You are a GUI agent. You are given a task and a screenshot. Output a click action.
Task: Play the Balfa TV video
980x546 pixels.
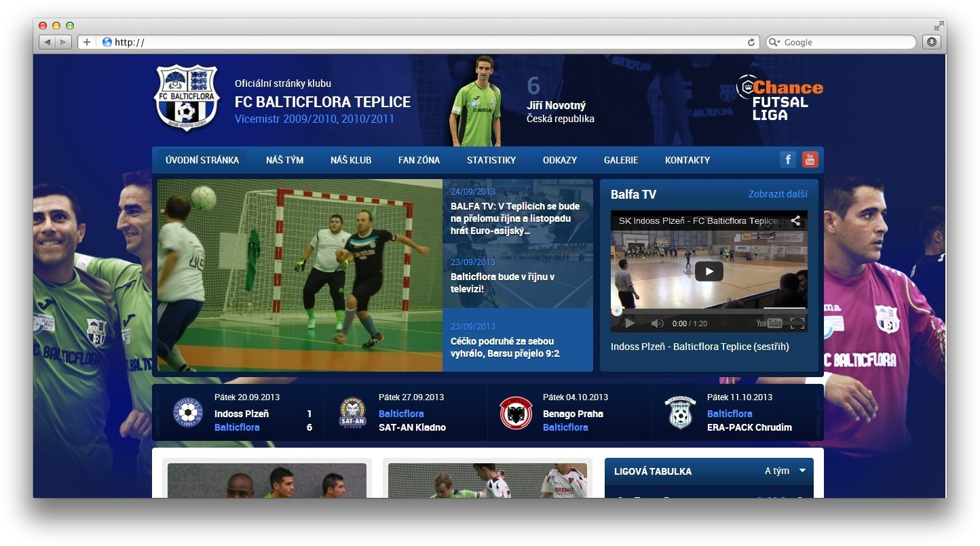(x=709, y=271)
